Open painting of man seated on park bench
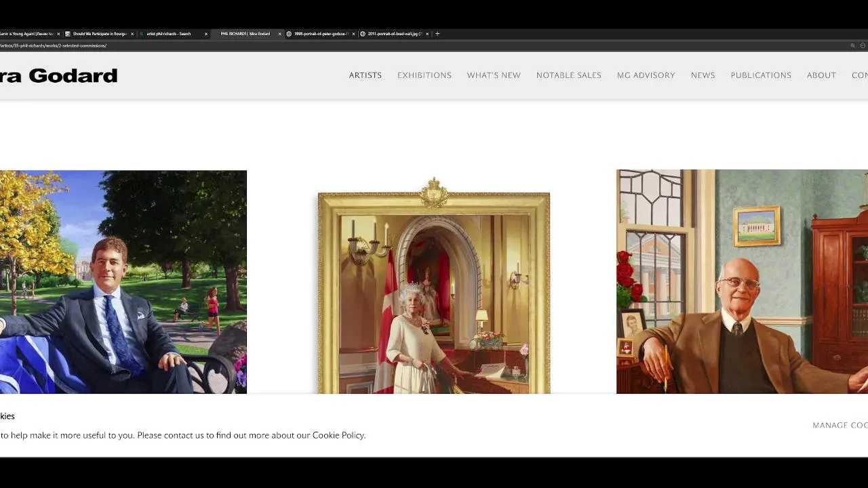868x488 pixels. click(123, 282)
